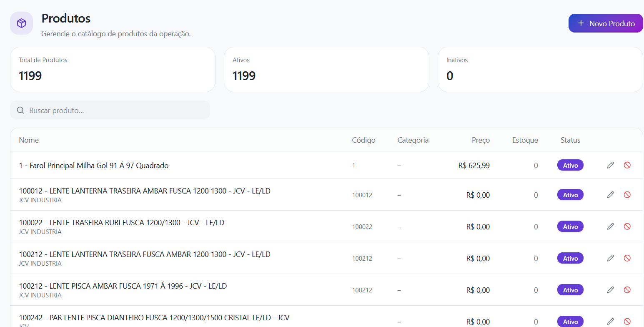Click the price 'R$ 625,99'
This screenshot has width=644, height=327.
pos(474,166)
